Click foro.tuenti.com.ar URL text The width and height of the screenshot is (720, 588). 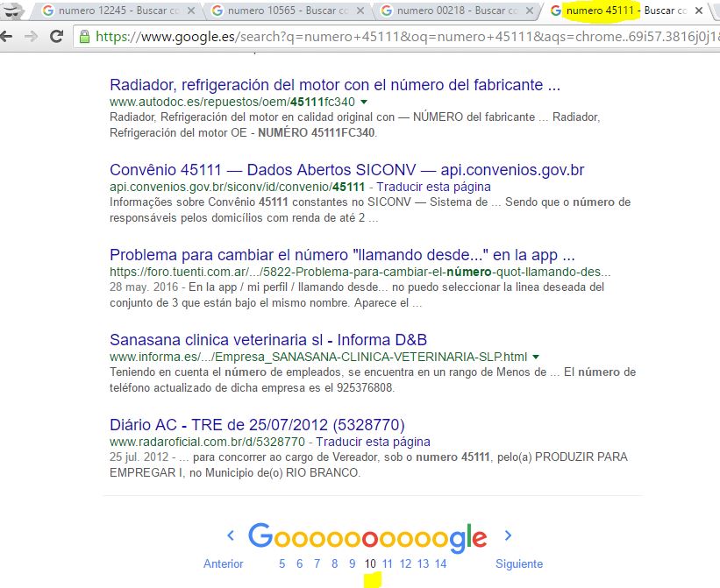[360, 272]
